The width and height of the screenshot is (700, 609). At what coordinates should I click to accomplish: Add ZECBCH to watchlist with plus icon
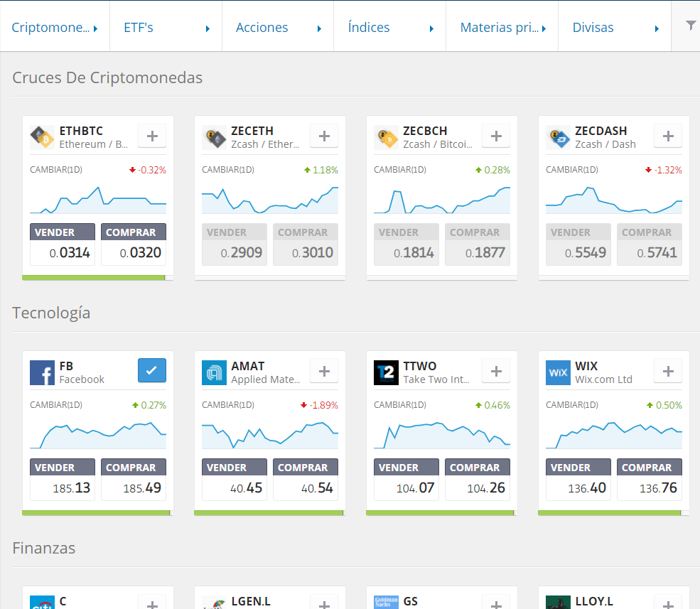pos(496,136)
